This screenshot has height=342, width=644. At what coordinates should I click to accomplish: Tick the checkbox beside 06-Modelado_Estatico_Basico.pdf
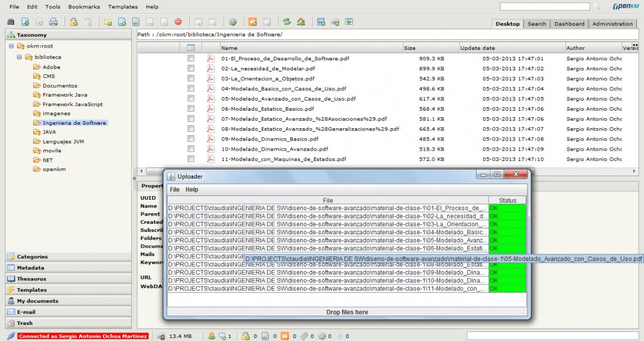pyautogui.click(x=190, y=108)
